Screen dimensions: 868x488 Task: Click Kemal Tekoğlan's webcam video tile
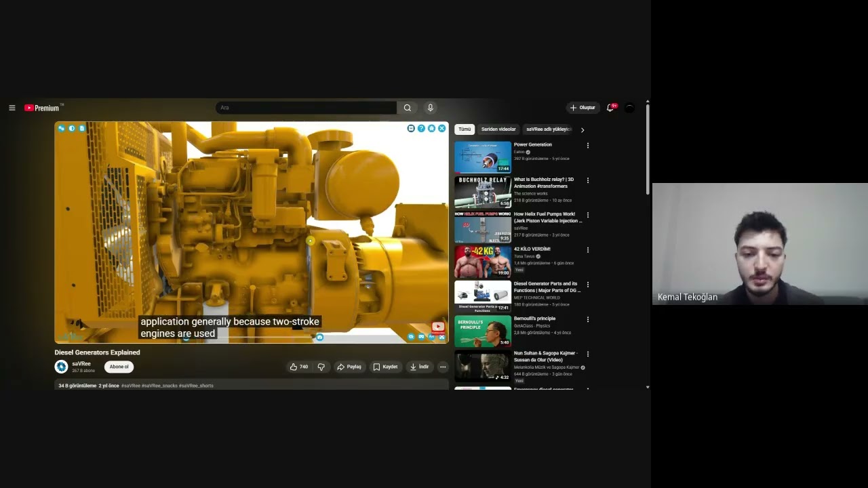760,243
